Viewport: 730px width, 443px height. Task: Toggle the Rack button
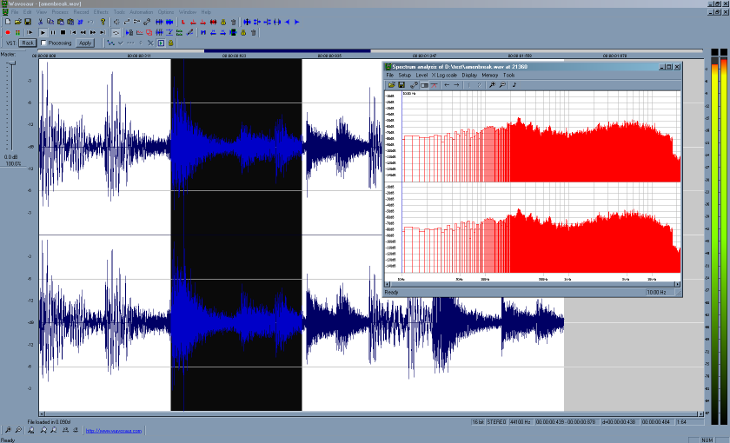pyautogui.click(x=28, y=43)
